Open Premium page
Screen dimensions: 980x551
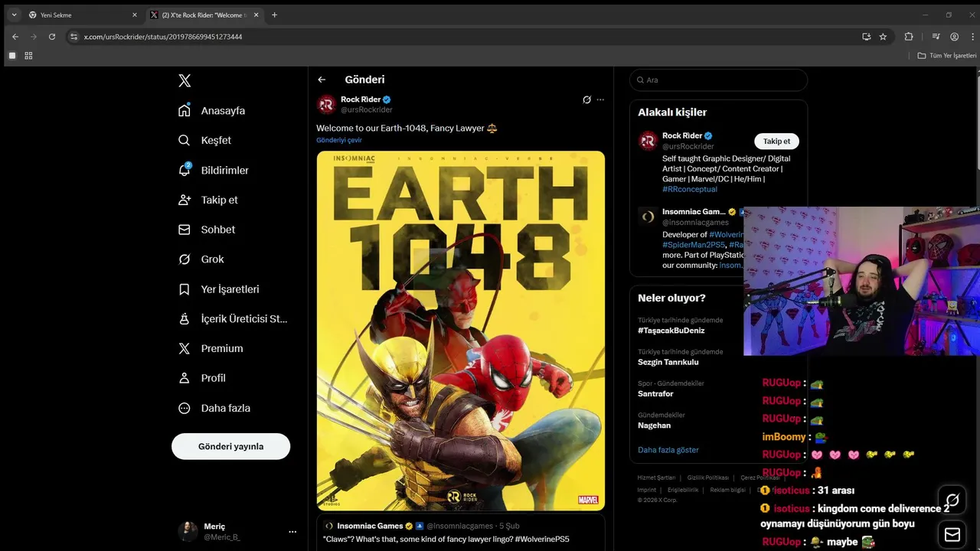click(211, 348)
